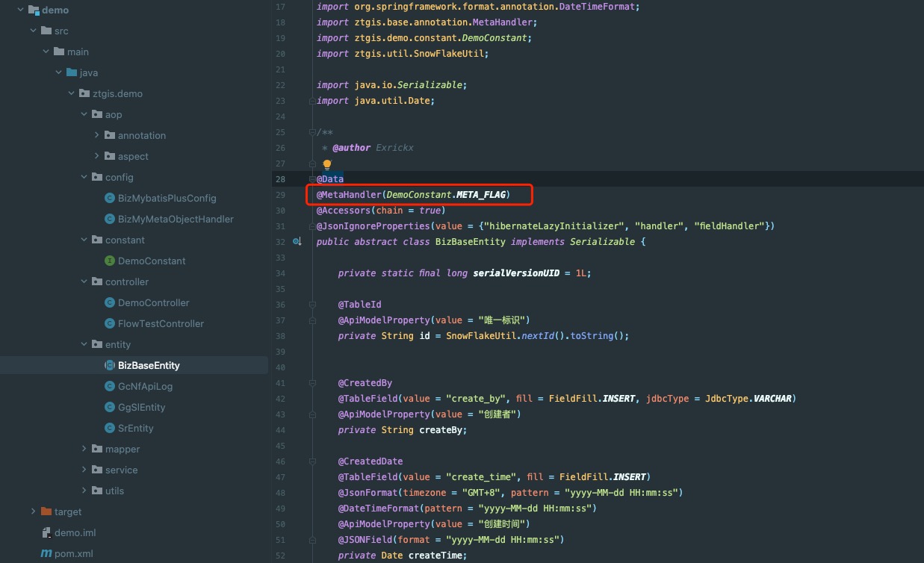Open DemoController in project tree

pyautogui.click(x=153, y=302)
